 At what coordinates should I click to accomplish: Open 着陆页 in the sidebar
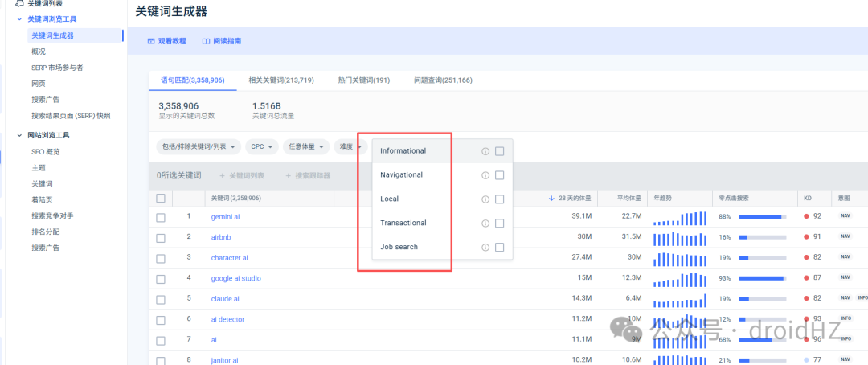(42, 199)
